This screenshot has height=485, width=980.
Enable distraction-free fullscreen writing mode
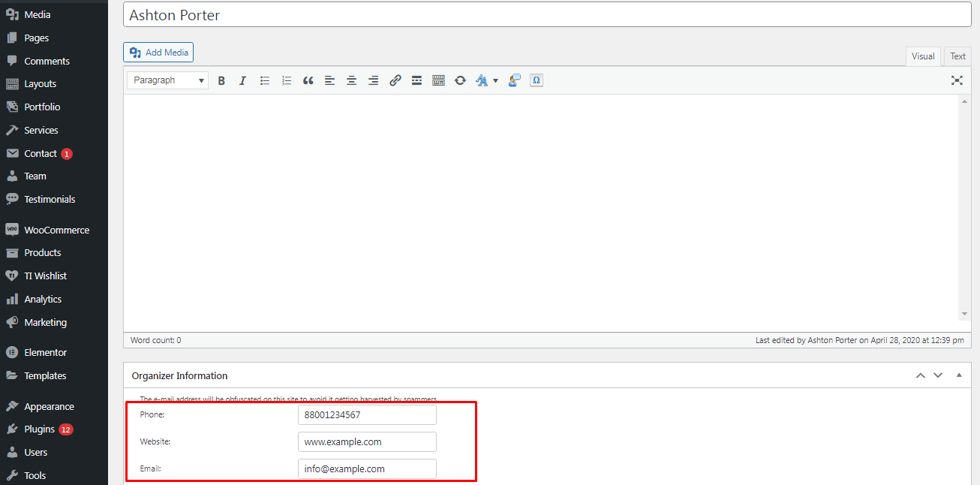957,80
